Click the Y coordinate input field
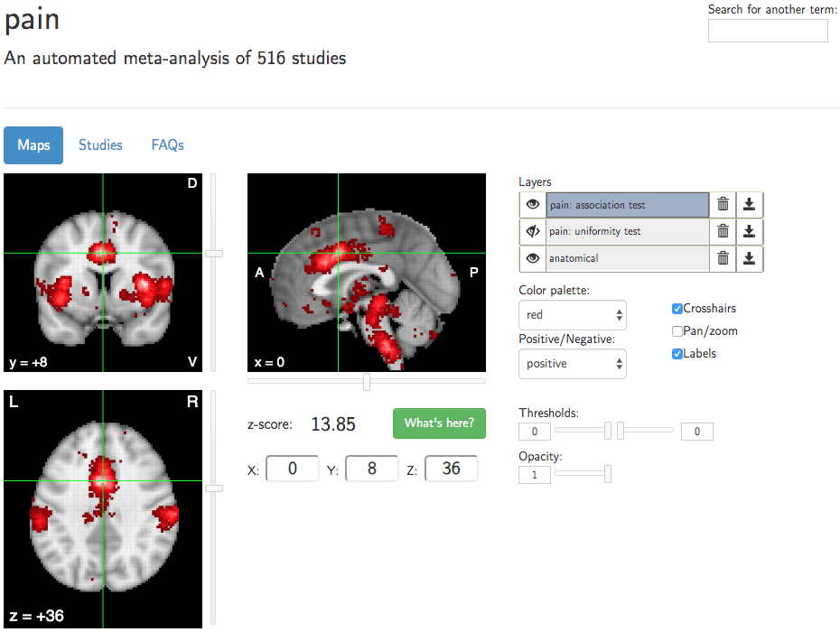 pos(372,469)
